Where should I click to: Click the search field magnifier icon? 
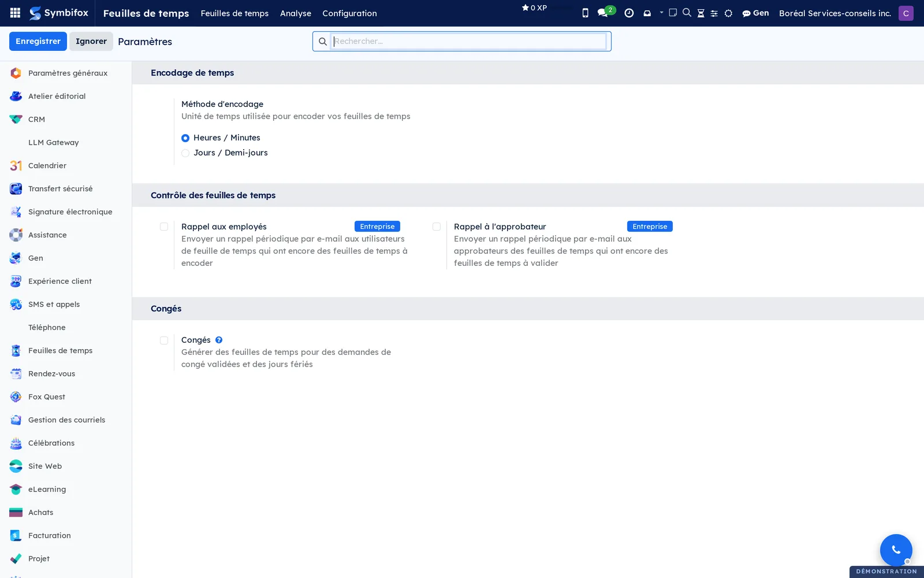tap(323, 41)
